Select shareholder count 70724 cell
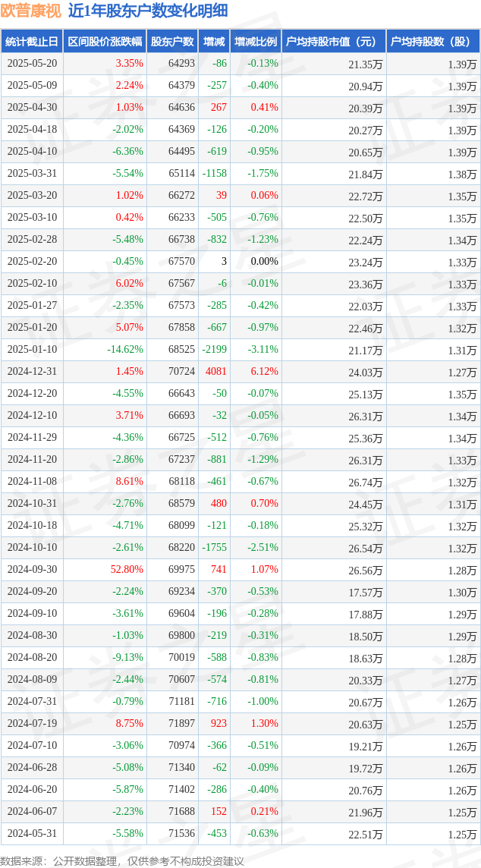This screenshot has width=481, height=868. (181, 372)
